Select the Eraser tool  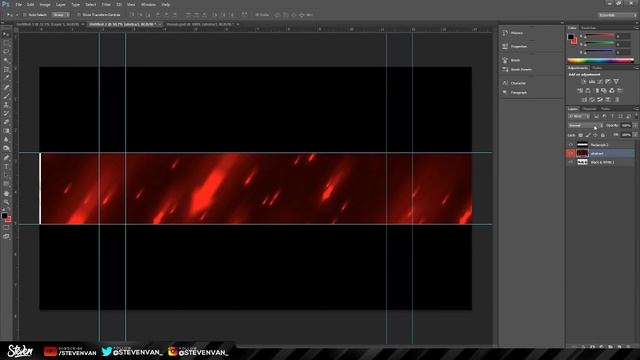click(x=6, y=122)
